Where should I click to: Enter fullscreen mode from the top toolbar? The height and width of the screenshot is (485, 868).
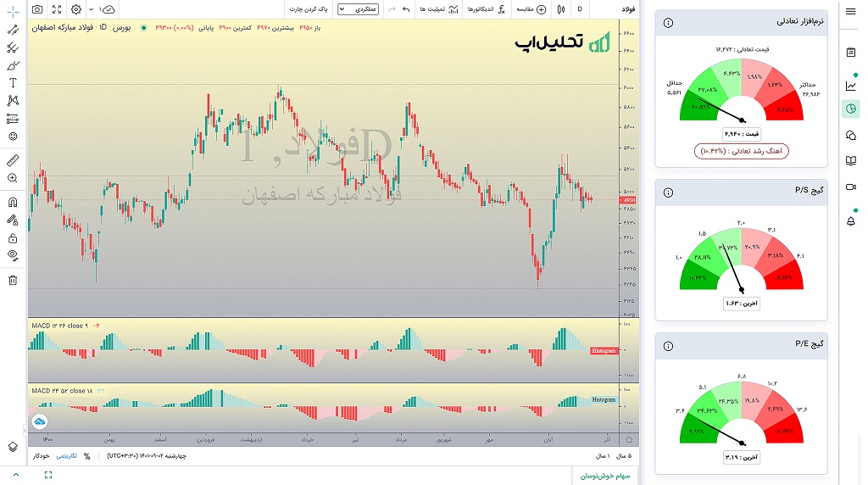tap(57, 9)
